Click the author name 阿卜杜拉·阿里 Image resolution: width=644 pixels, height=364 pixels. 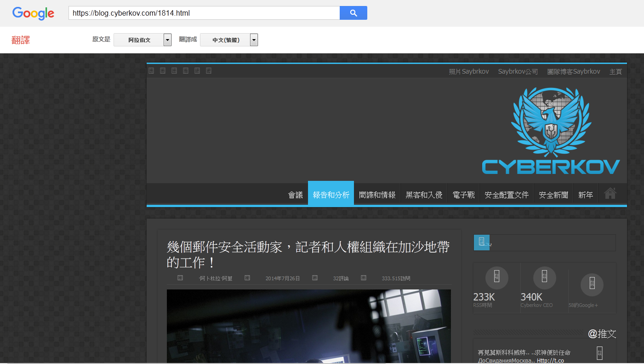(216, 278)
